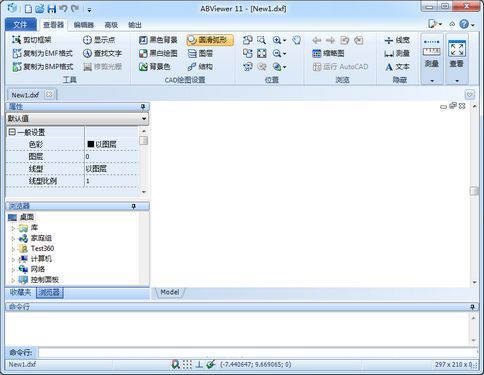Click the zoom out magnifier icon
The width and height of the screenshot is (484, 375).
coord(277,53)
